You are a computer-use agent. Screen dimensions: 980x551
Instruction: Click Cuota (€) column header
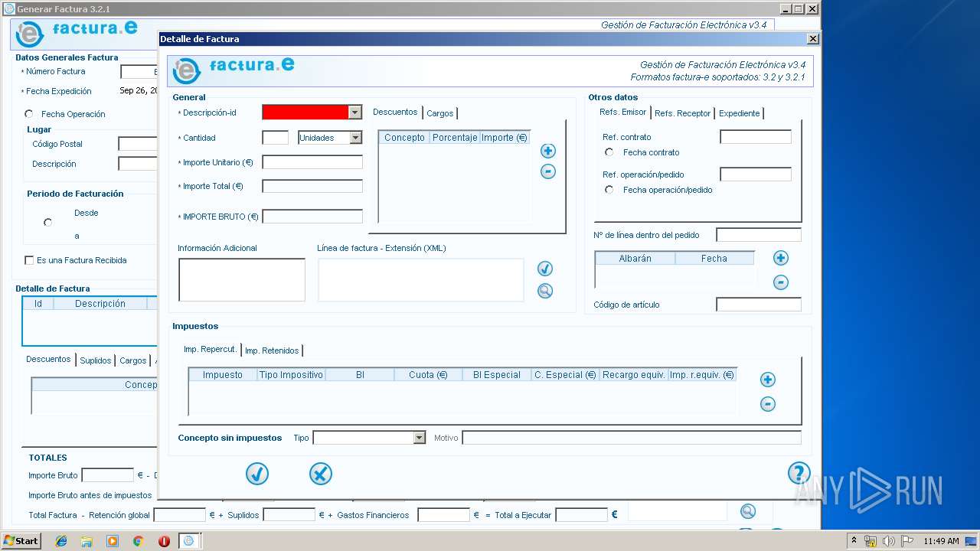(428, 375)
